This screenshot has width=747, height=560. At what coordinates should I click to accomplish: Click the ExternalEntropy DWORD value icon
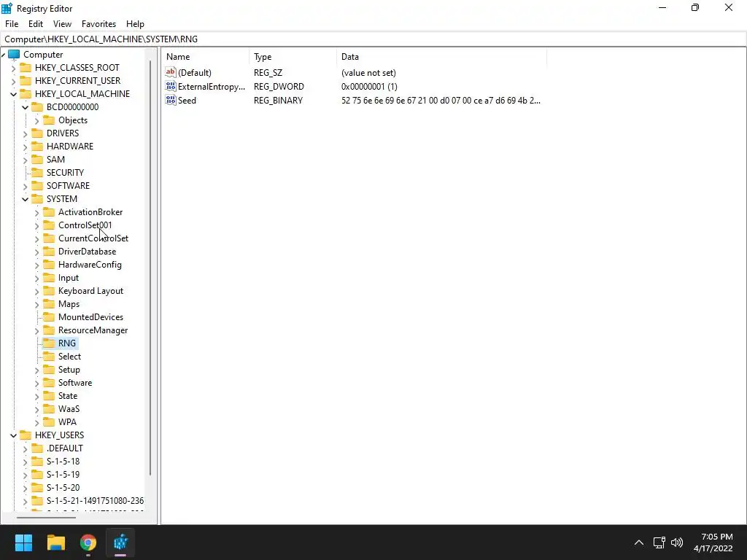click(171, 86)
